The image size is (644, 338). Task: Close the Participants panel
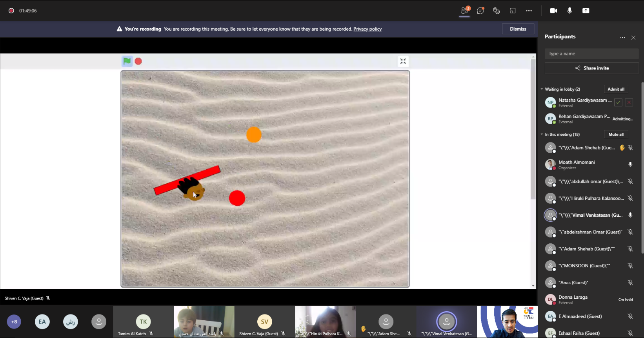pos(633,38)
